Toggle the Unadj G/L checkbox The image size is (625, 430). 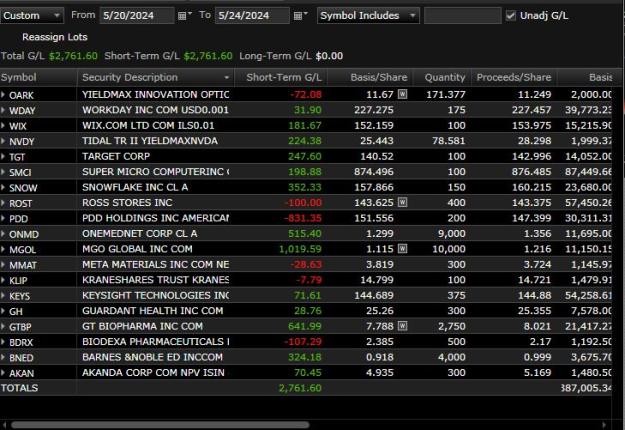[510, 16]
